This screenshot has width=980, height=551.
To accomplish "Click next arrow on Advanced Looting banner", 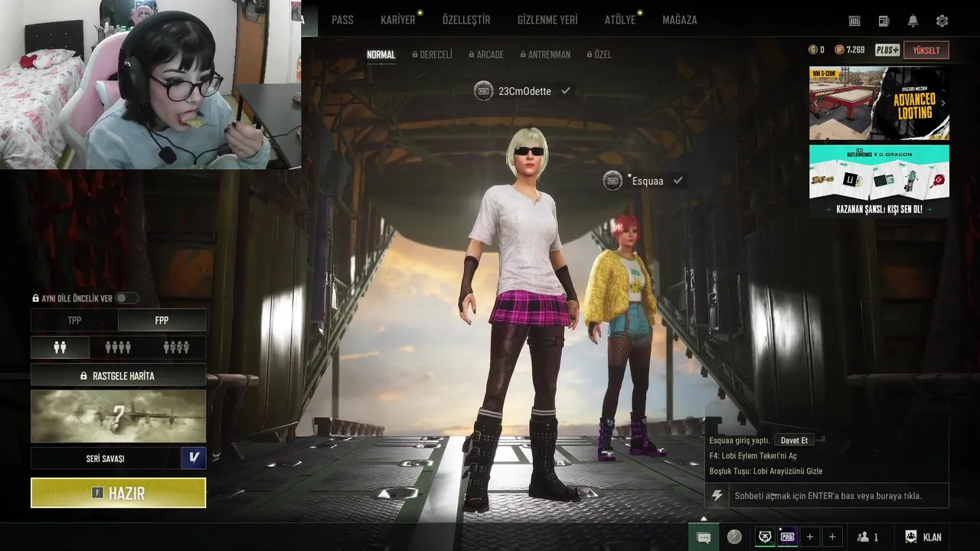I will tap(943, 103).
